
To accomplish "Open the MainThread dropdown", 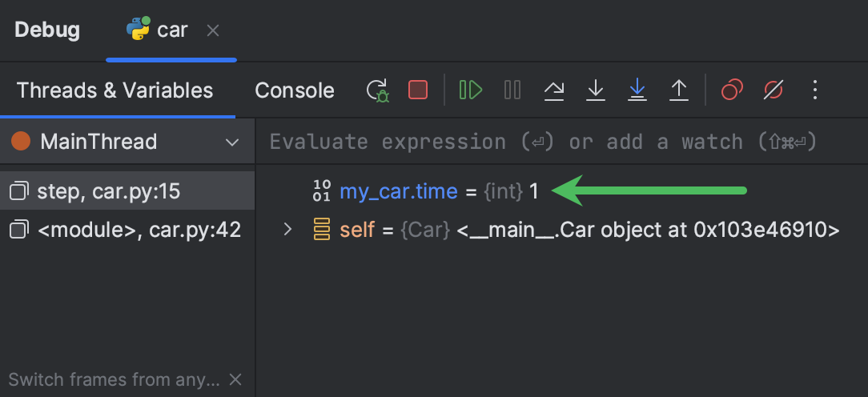I will [x=232, y=142].
